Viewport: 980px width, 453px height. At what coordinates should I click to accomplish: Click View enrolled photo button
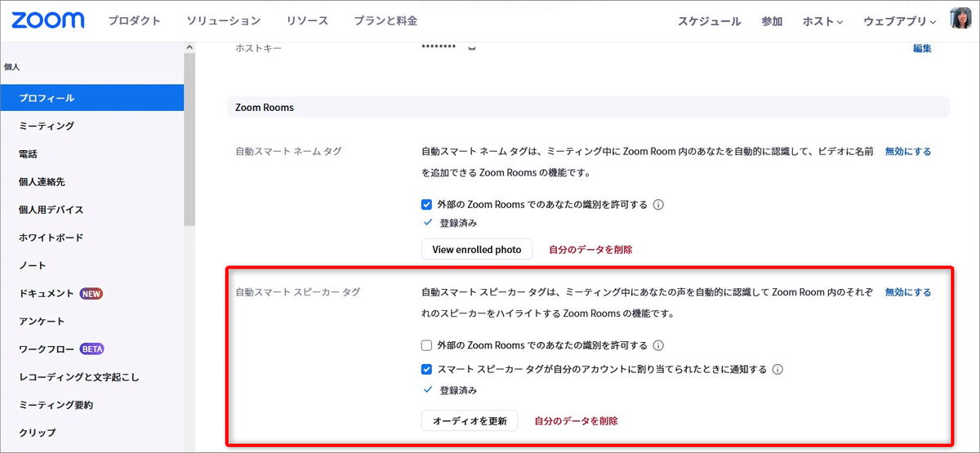coord(477,249)
